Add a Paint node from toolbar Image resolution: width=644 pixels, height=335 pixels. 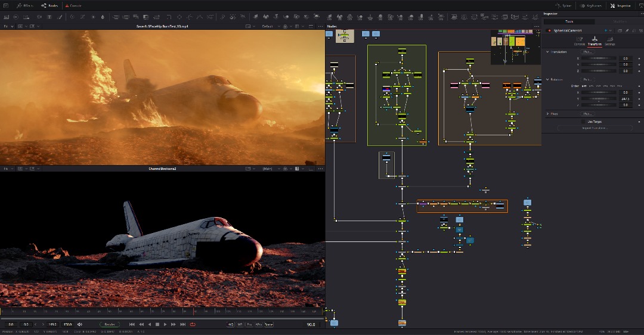point(60,17)
